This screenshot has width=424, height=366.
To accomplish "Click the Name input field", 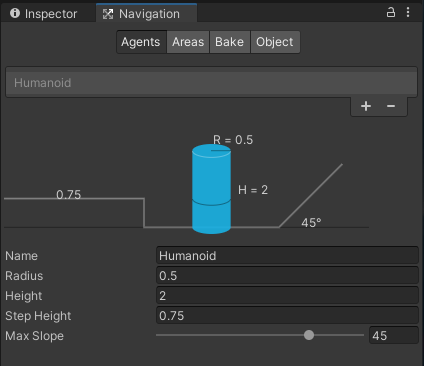I will (x=287, y=256).
